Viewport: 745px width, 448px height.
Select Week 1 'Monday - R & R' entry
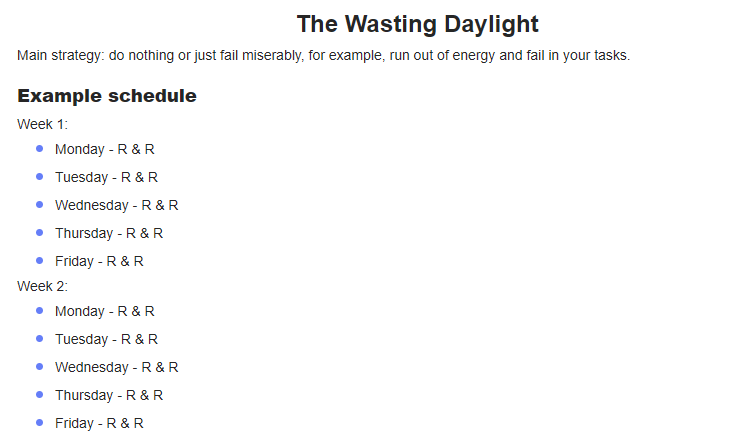click(105, 149)
